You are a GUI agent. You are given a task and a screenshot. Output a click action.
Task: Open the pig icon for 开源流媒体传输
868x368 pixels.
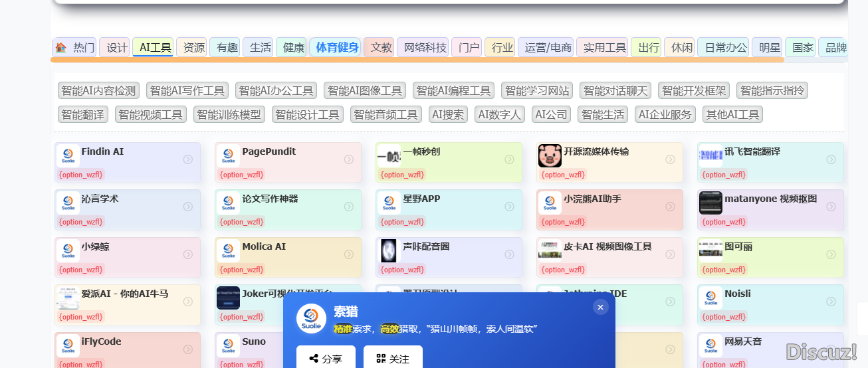coord(550,156)
